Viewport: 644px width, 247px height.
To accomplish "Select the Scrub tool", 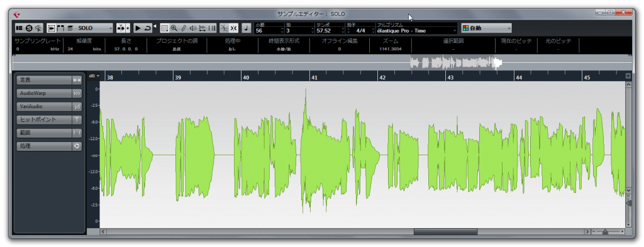I will [202, 28].
